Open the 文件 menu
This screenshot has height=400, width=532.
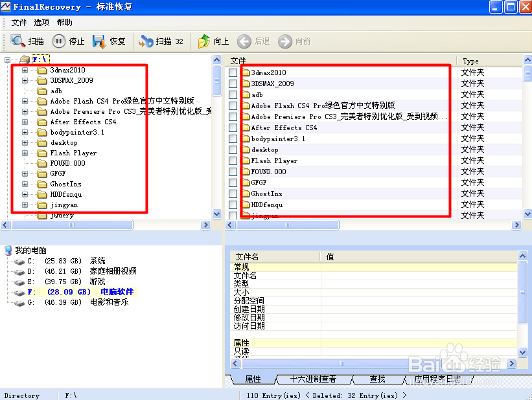click(x=19, y=23)
